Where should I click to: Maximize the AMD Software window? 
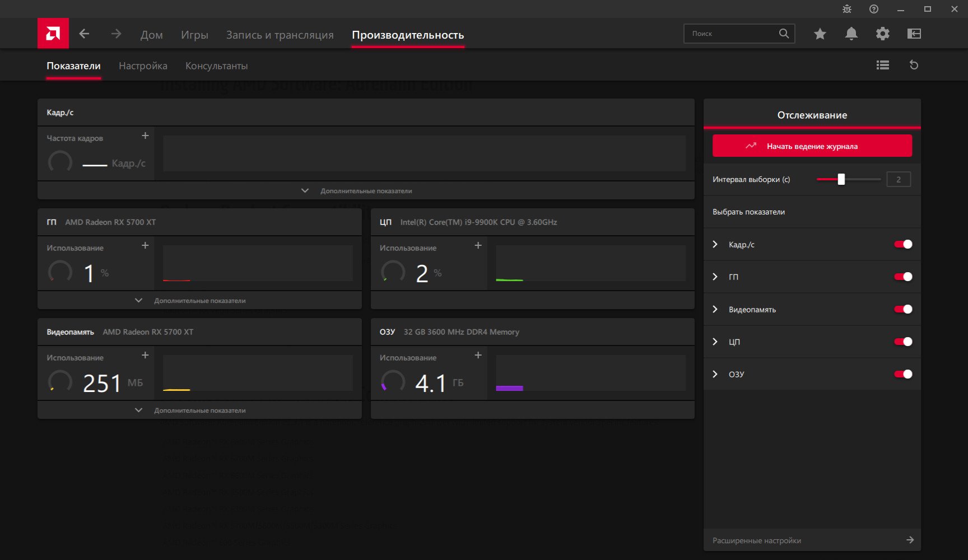point(928,9)
